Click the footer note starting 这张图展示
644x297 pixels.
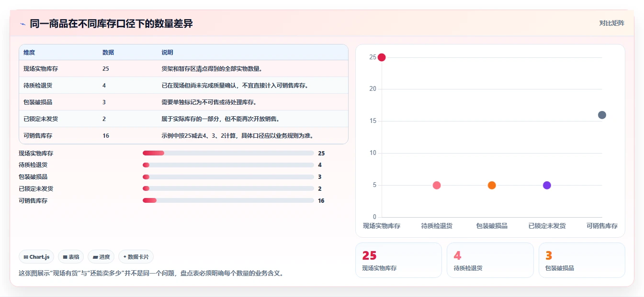click(151, 274)
